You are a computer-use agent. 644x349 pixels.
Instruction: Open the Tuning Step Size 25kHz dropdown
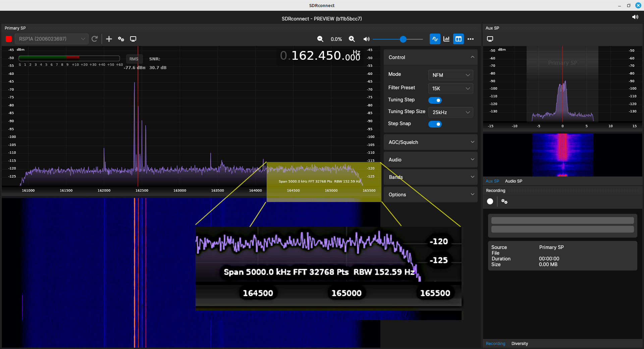coord(451,112)
